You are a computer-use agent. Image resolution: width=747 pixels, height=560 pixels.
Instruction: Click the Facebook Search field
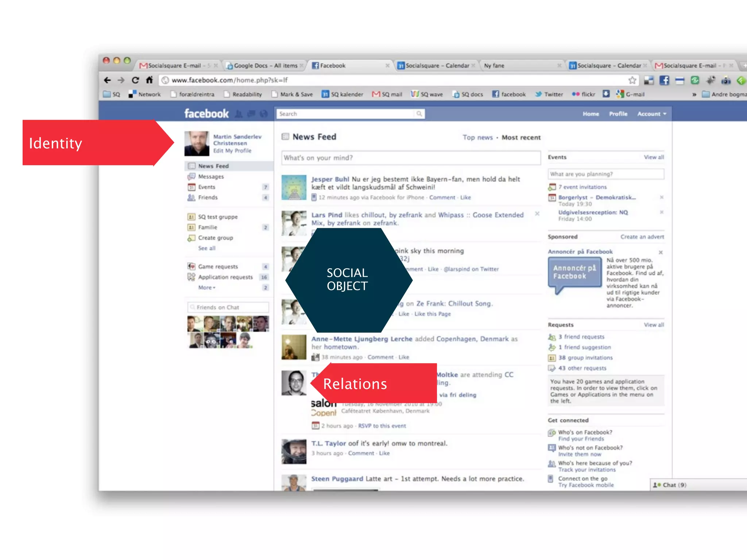346,114
